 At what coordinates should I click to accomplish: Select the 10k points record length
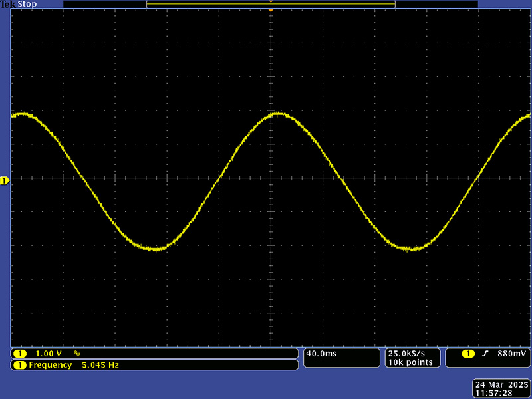(410, 362)
